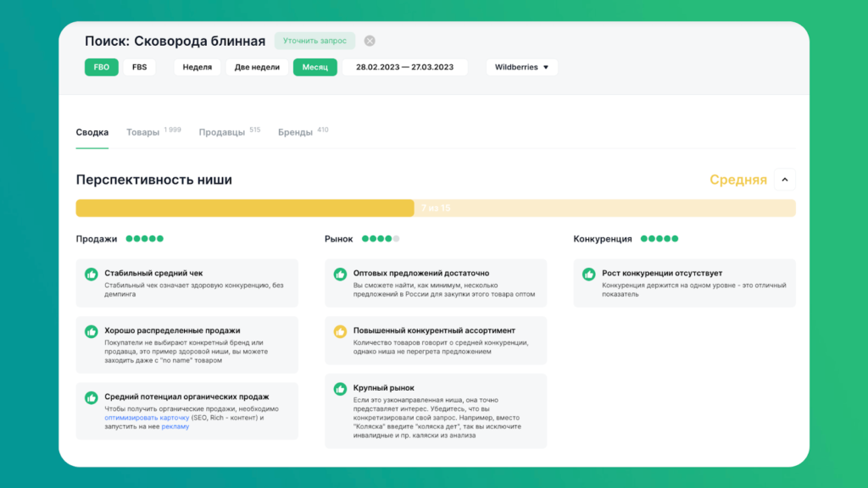Open the date range 28.02.2023 — 27.03.2023 picker
This screenshot has height=488, width=868.
pyautogui.click(x=404, y=67)
